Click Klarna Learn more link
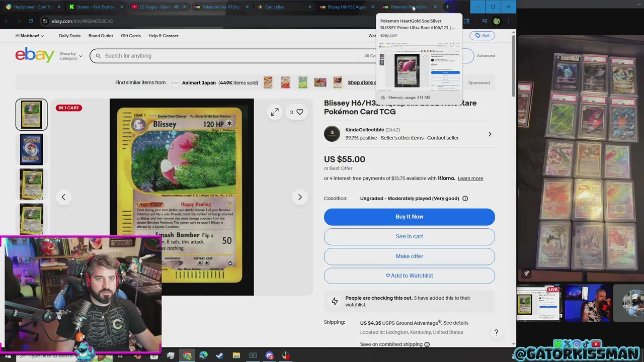The image size is (644, 362). 470,178
